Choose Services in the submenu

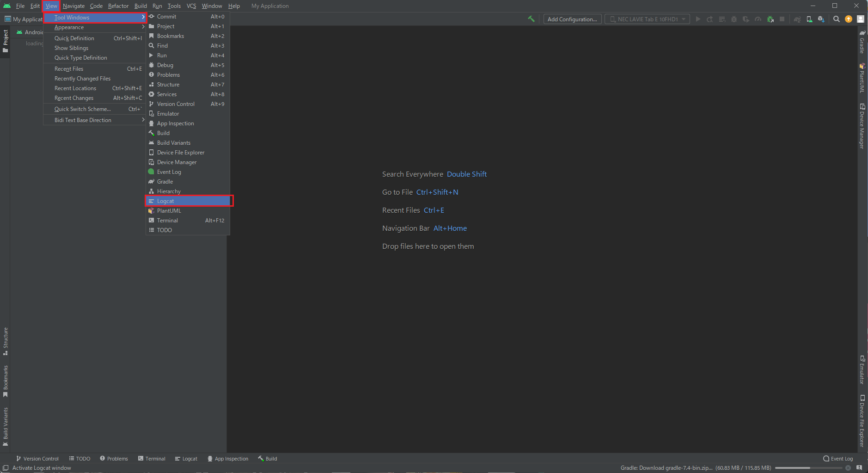(188, 94)
